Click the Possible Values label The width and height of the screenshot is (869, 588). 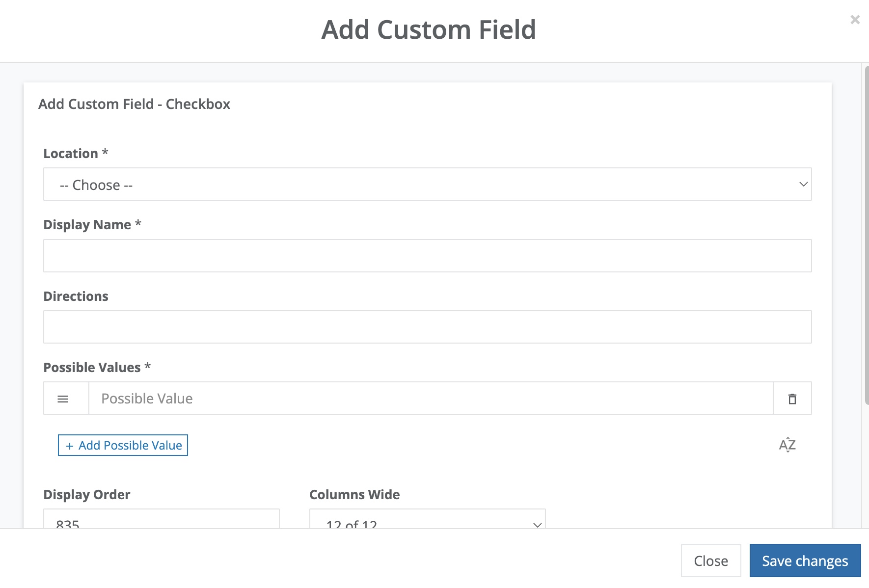pyautogui.click(x=97, y=368)
